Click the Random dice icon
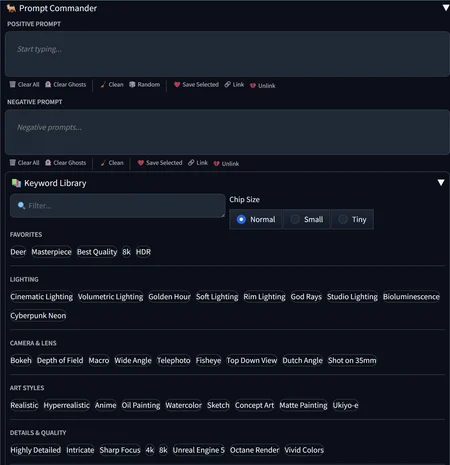The image size is (450, 465). (x=132, y=84)
